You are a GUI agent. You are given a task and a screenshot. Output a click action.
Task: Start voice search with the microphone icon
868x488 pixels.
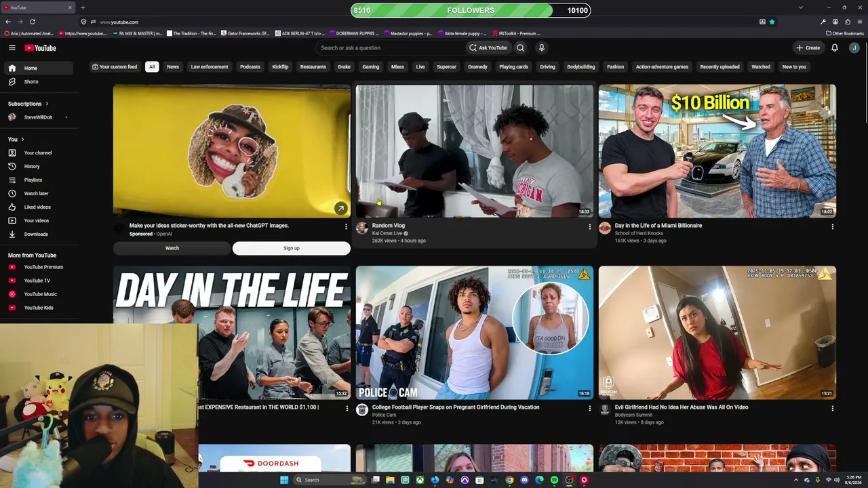(541, 48)
